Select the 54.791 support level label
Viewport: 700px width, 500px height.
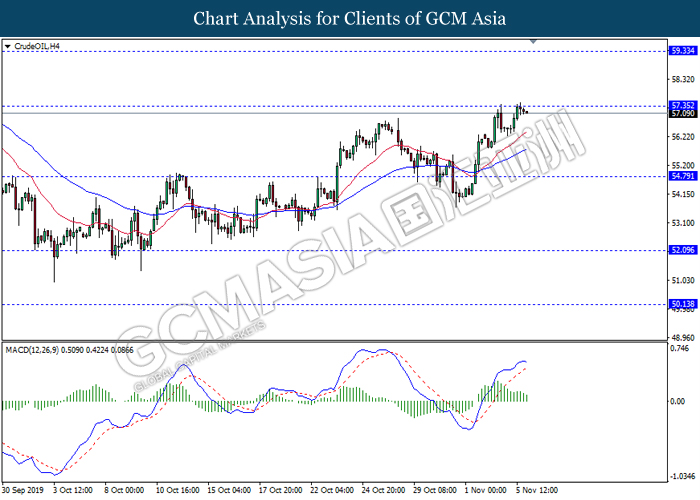coord(683,176)
